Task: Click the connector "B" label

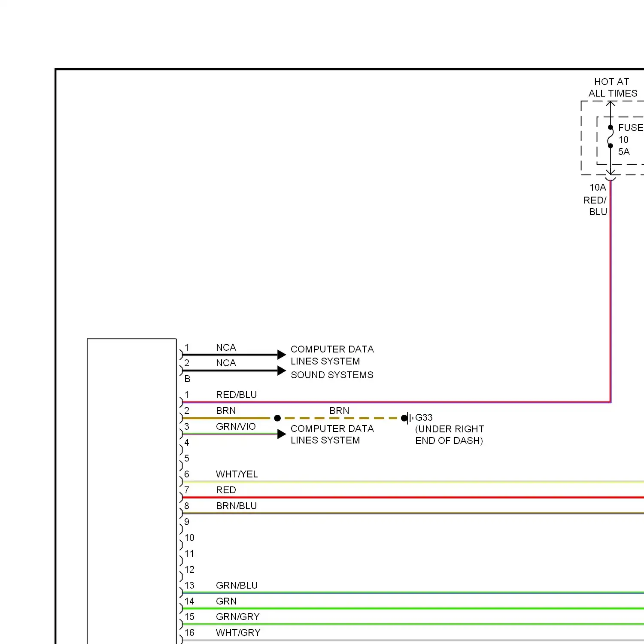Action: coord(187,379)
